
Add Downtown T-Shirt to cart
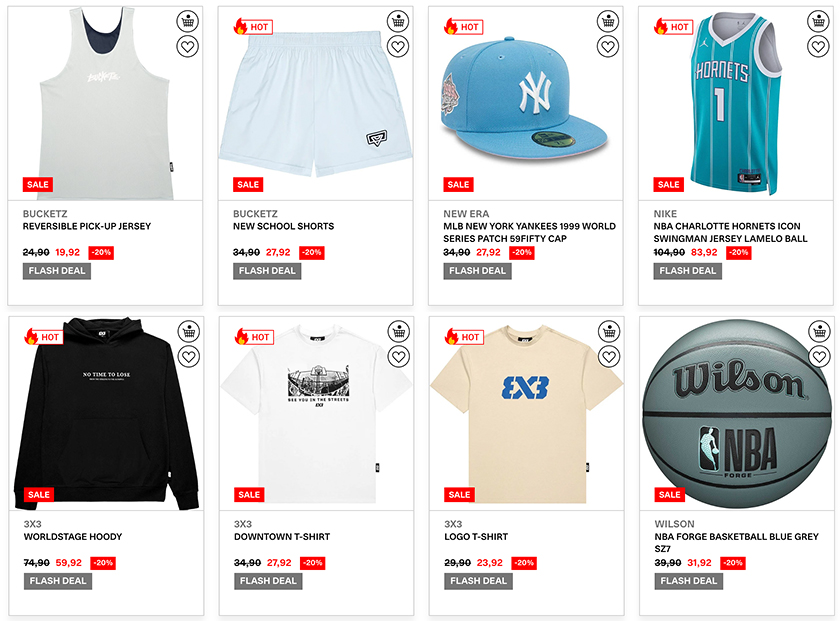pos(399,332)
